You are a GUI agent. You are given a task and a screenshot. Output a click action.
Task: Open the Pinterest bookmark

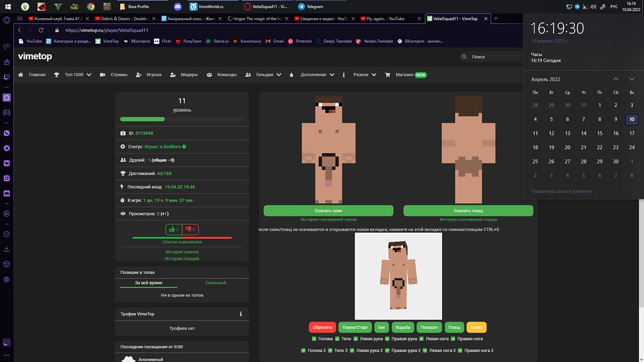[300, 41]
